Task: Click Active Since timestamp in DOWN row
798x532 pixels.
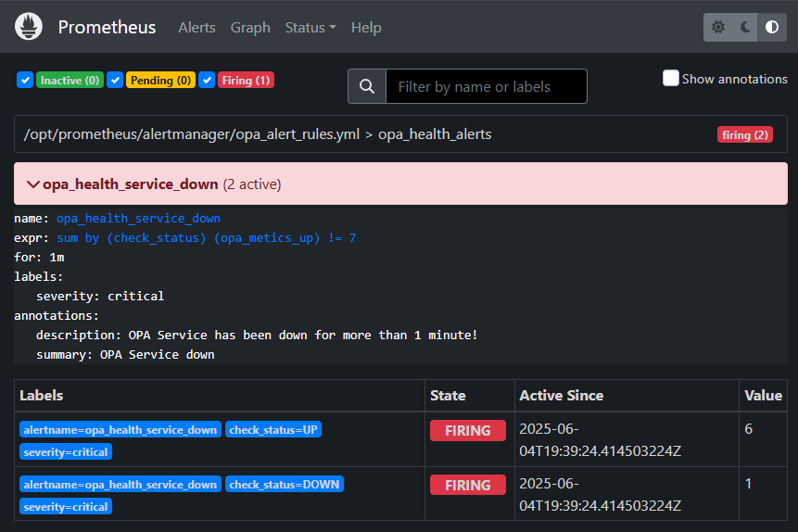Action: (x=600, y=494)
